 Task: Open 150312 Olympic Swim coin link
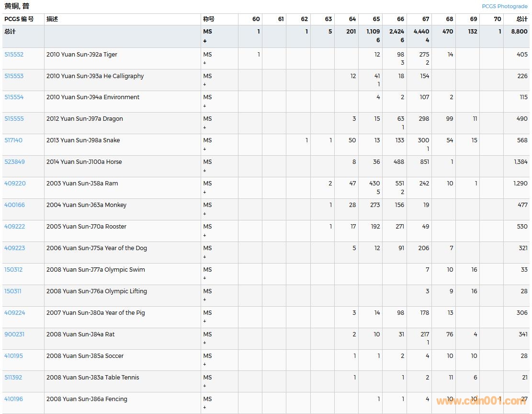point(13,270)
